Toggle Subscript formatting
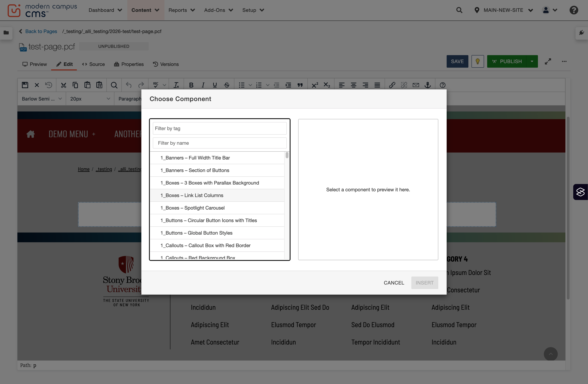588x384 pixels. click(327, 85)
